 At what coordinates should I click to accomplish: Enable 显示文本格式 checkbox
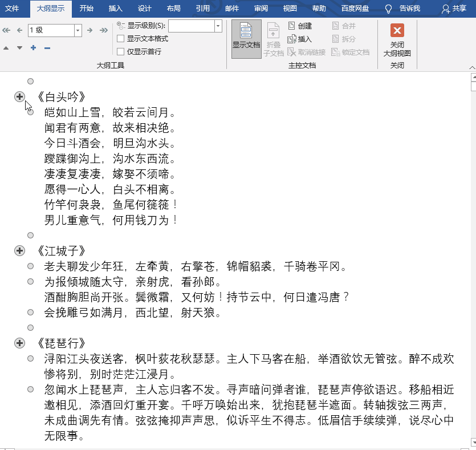click(121, 39)
